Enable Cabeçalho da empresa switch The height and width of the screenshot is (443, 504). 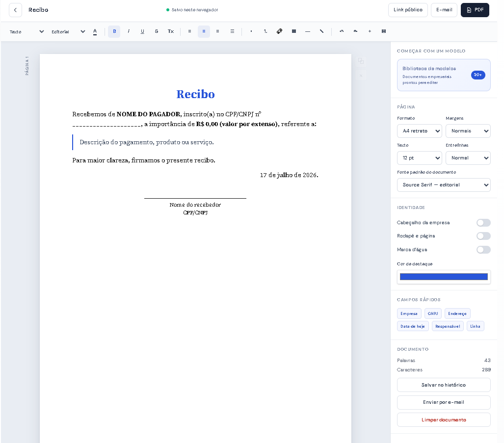pos(483,223)
